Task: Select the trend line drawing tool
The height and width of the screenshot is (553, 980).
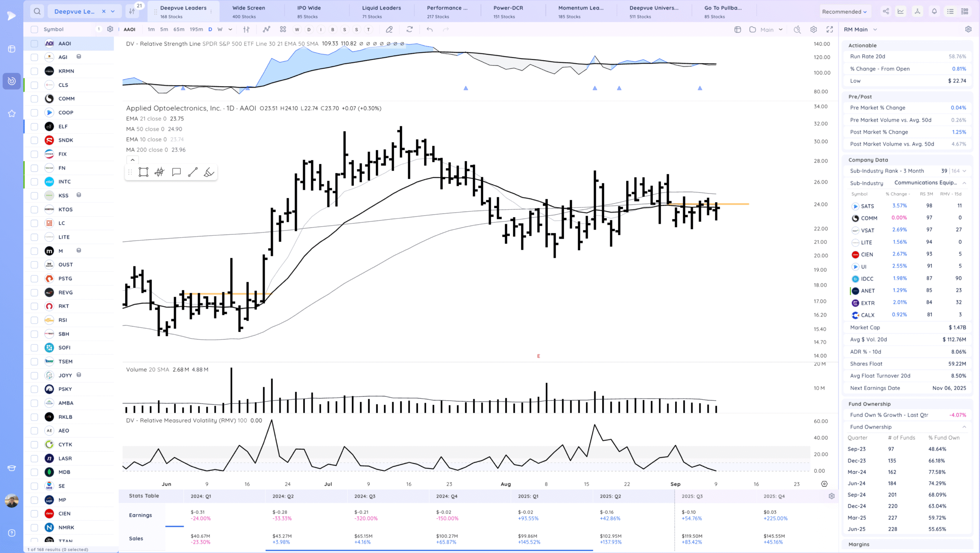Action: pos(193,172)
